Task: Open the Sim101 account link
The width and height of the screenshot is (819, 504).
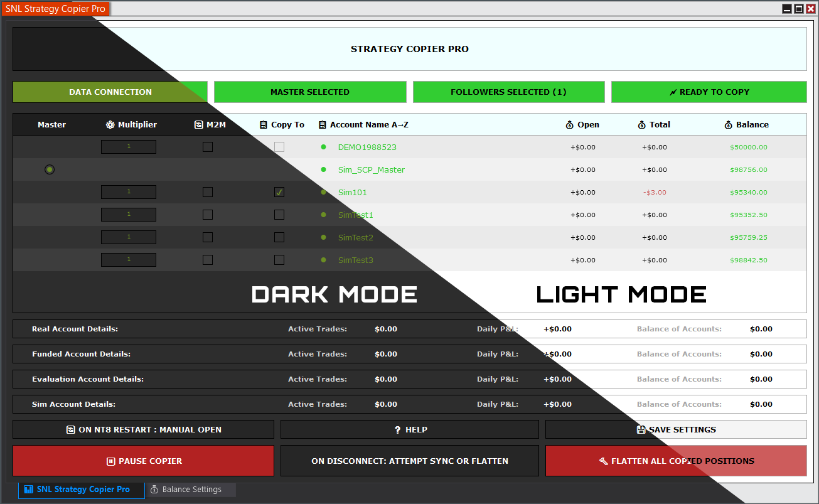Action: (352, 192)
